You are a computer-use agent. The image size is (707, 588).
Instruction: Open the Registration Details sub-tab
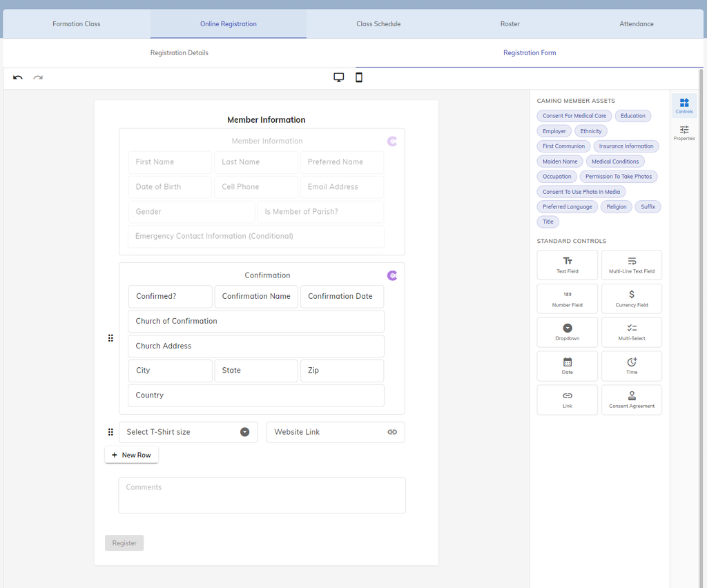(180, 52)
